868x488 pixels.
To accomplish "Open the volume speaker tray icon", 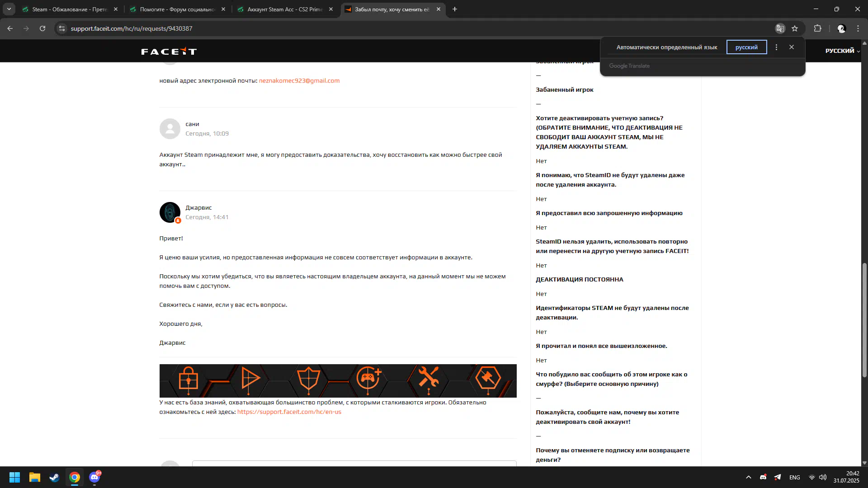I will point(823,477).
